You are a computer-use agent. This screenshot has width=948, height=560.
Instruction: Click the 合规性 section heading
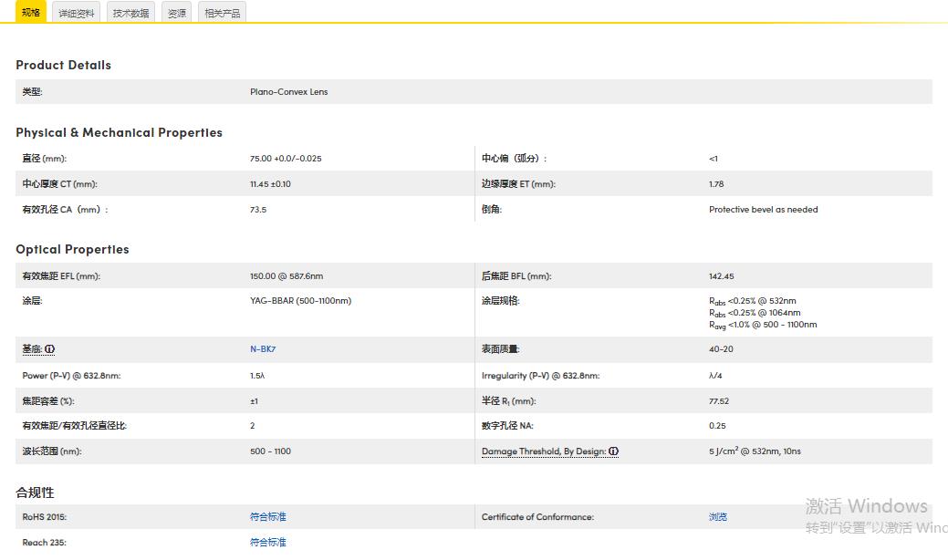[x=35, y=493]
